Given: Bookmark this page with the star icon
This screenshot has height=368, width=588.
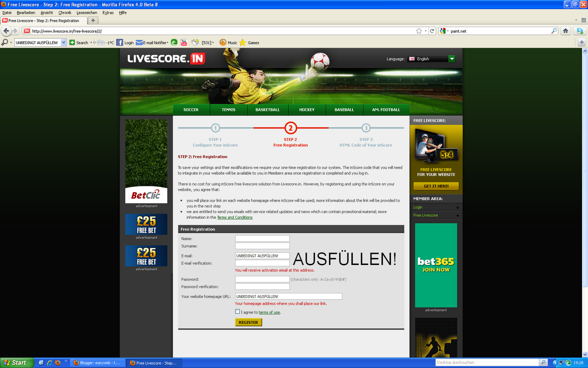Looking at the screenshot, I should [419, 31].
